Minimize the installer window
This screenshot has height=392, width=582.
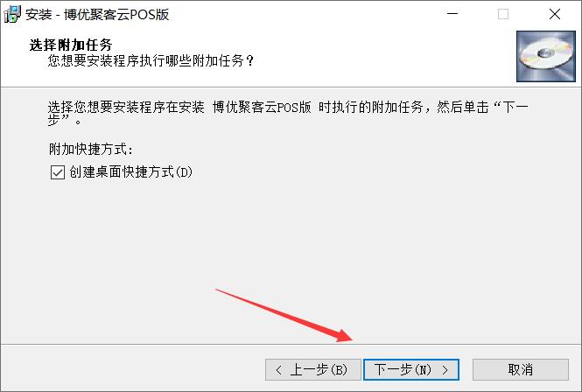point(452,14)
